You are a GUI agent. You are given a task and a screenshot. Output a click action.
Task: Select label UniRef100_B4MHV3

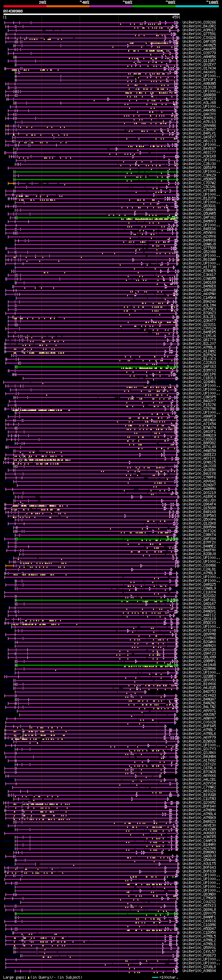(199, 221)
